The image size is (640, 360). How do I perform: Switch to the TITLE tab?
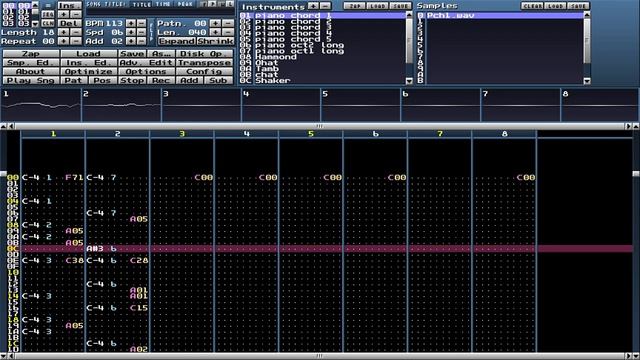pos(141,4)
